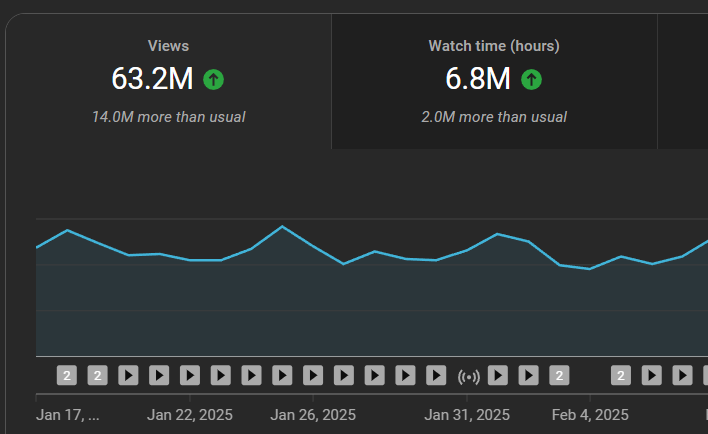Open the '2' marker just before the first play marker
708x434 pixels.
coord(98,375)
